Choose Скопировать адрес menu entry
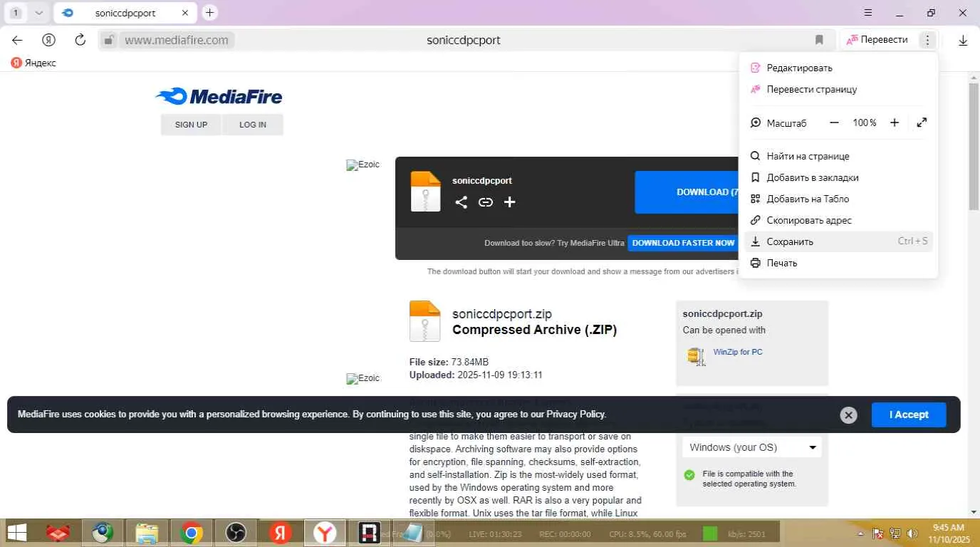This screenshot has height=547, width=980. 838,220
